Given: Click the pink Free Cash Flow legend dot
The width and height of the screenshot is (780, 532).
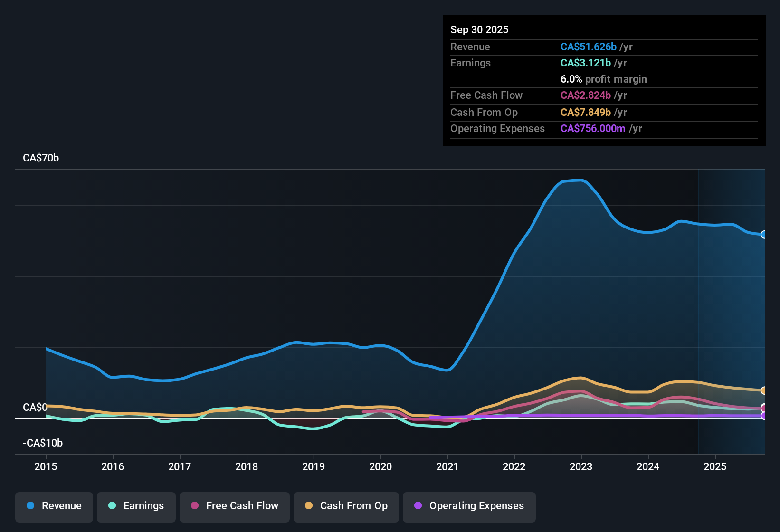Looking at the screenshot, I should 195,505.
